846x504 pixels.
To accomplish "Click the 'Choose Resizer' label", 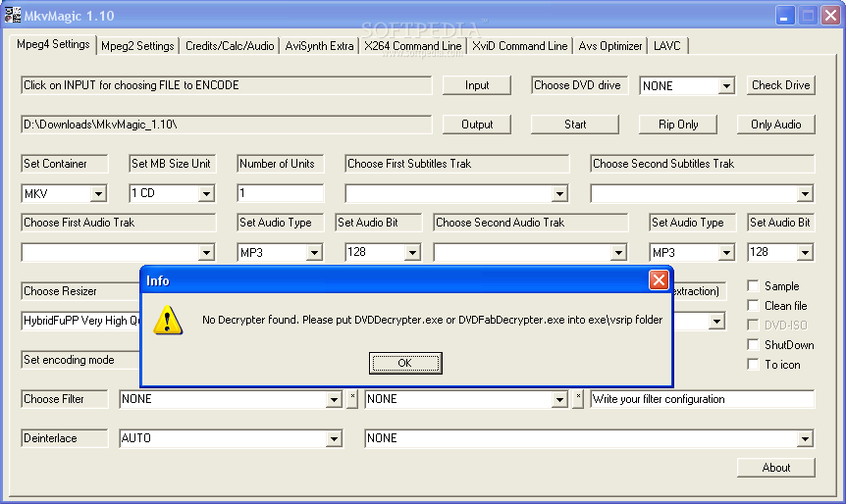I will [x=61, y=291].
